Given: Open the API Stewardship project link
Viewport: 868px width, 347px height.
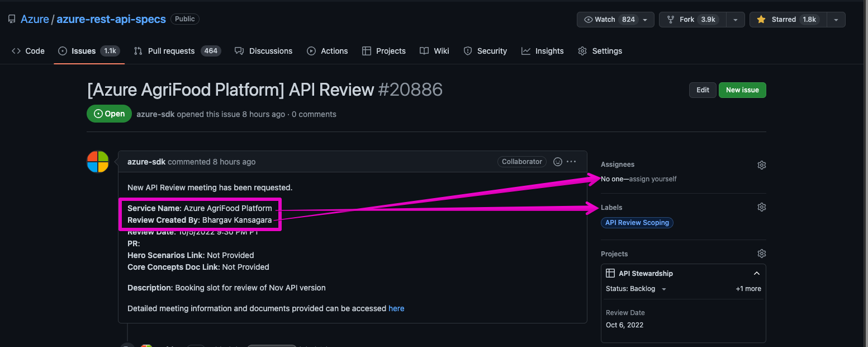Looking at the screenshot, I should click(646, 274).
